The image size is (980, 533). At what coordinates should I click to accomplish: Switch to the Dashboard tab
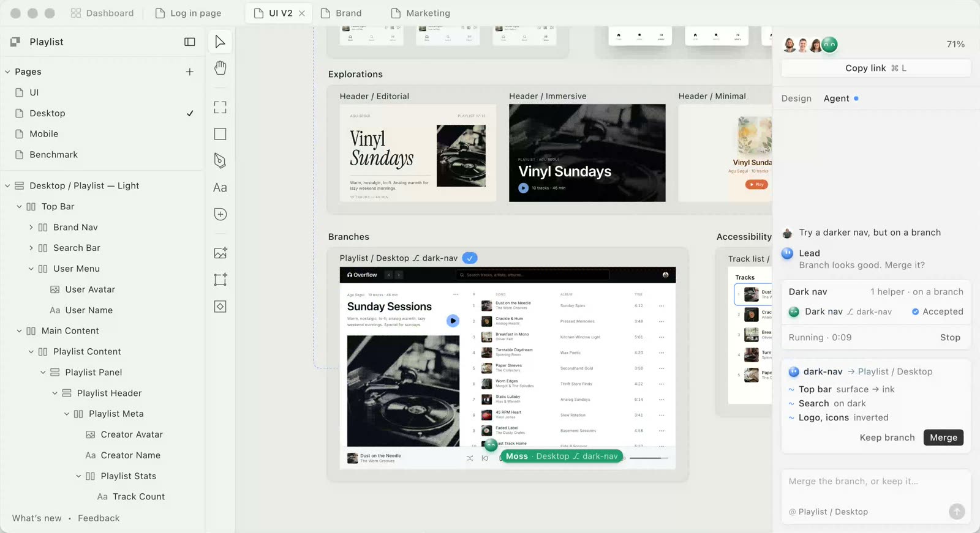pyautogui.click(x=102, y=13)
